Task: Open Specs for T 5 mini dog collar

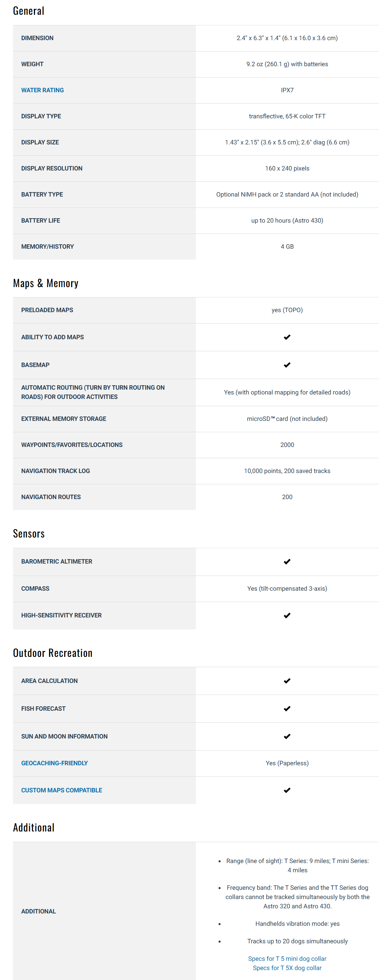Action: coord(287,958)
